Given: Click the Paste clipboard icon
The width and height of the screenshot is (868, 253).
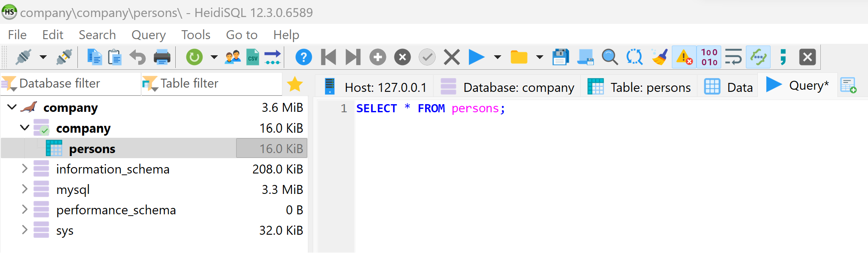Looking at the screenshot, I should pyautogui.click(x=115, y=57).
